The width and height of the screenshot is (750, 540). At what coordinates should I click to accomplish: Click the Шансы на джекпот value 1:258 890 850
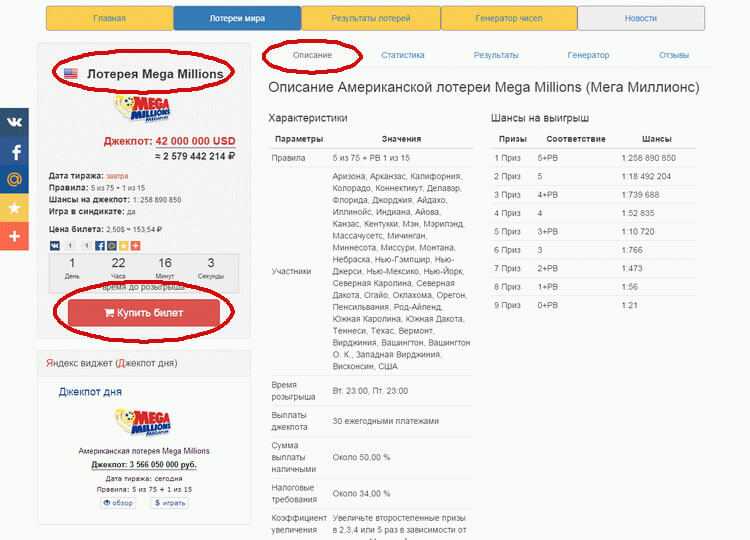(x=157, y=200)
